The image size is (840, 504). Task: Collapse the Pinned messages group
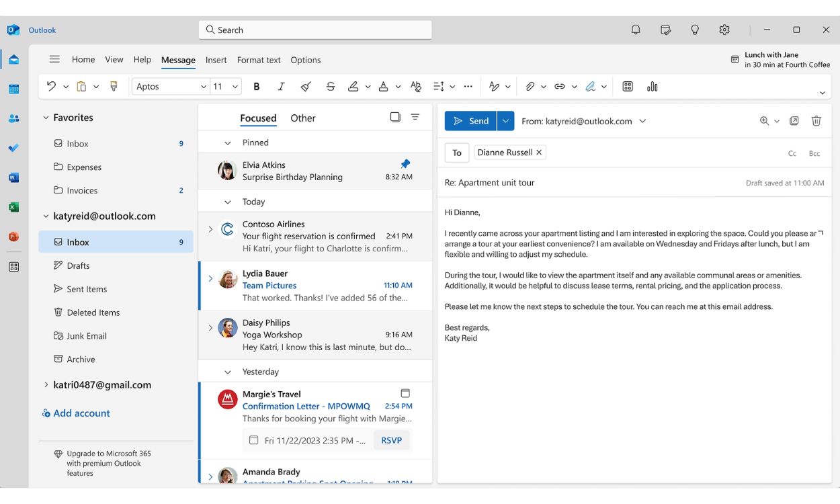coord(227,143)
